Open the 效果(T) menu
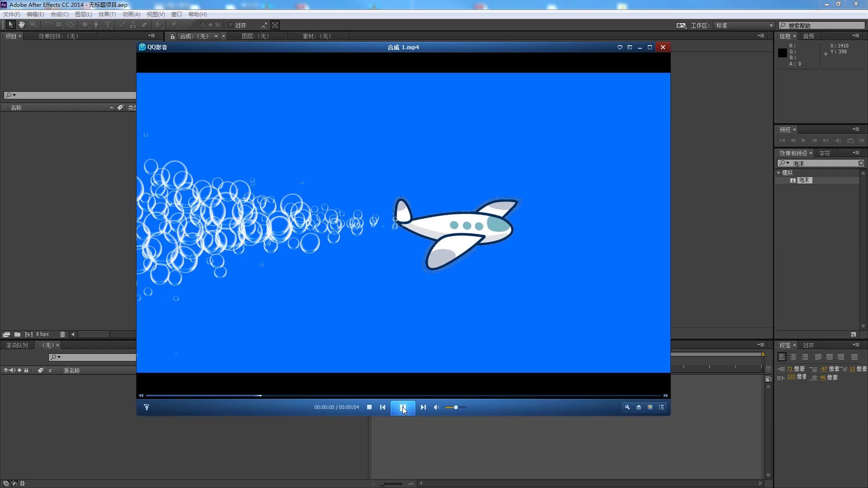Screen dimensions: 868x488 tap(107, 14)
